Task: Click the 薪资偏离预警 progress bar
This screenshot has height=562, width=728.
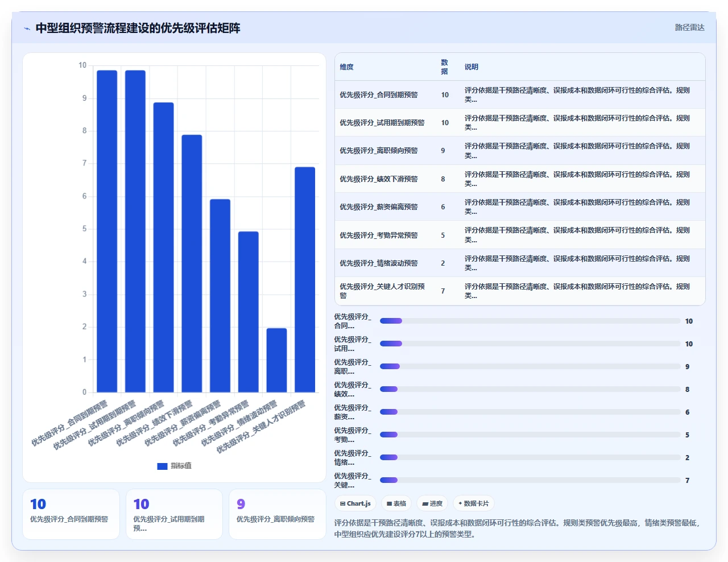Action: 530,412
